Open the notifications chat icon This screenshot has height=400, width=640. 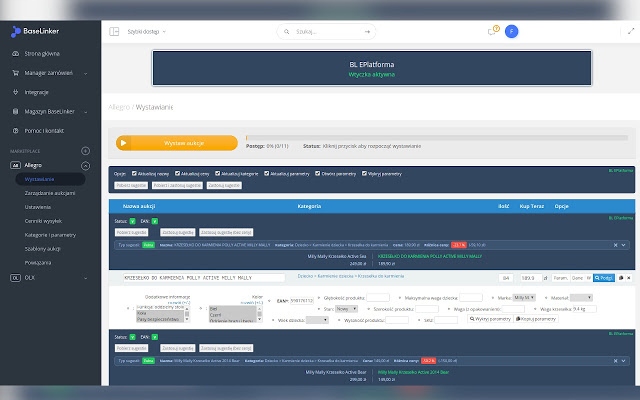tap(493, 31)
